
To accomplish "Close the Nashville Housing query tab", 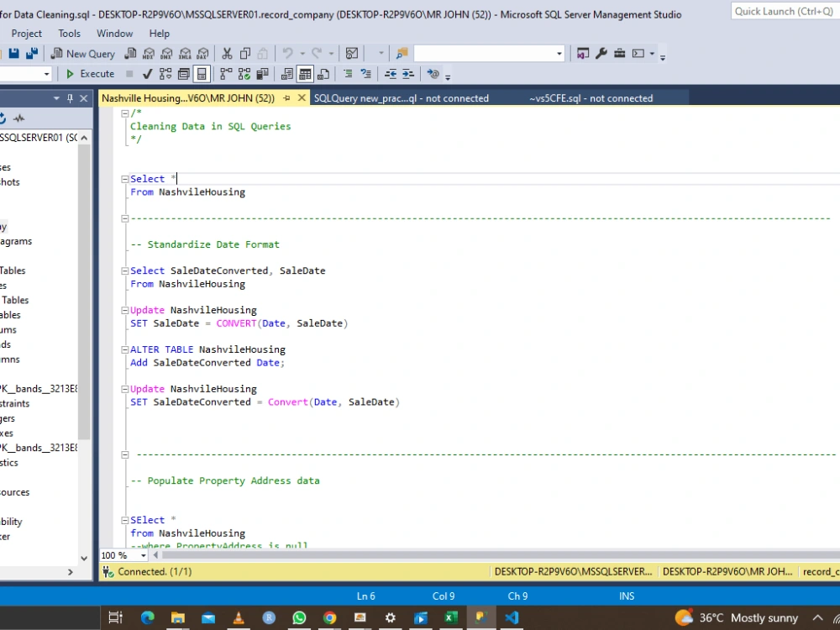I will tap(302, 98).
